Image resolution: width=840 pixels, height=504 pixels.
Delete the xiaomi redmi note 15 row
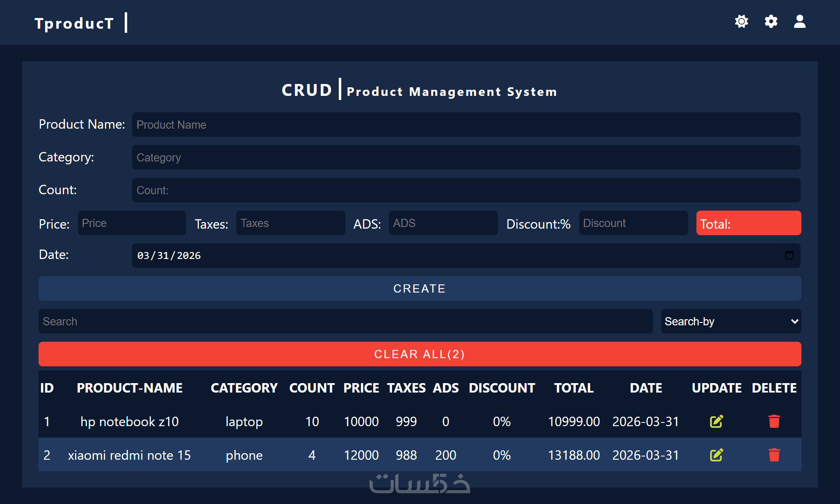pyautogui.click(x=774, y=455)
